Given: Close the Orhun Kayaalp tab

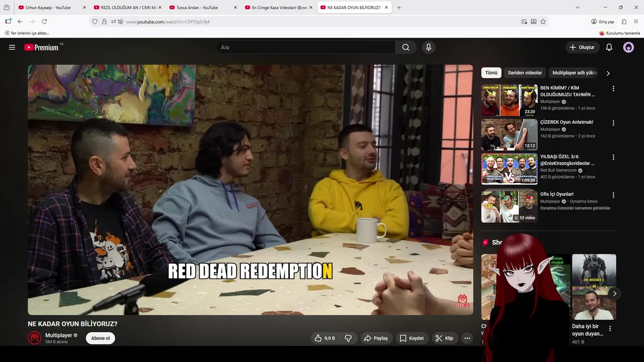Looking at the screenshot, I should [84, 8].
